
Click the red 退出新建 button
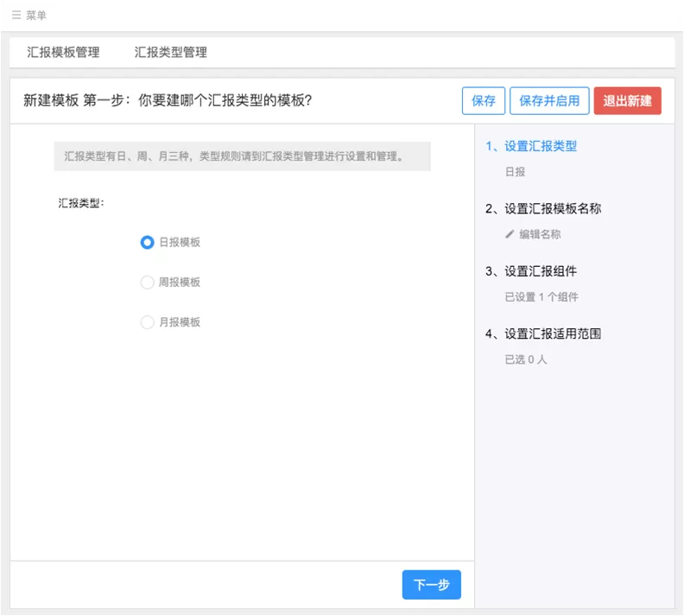(x=627, y=101)
